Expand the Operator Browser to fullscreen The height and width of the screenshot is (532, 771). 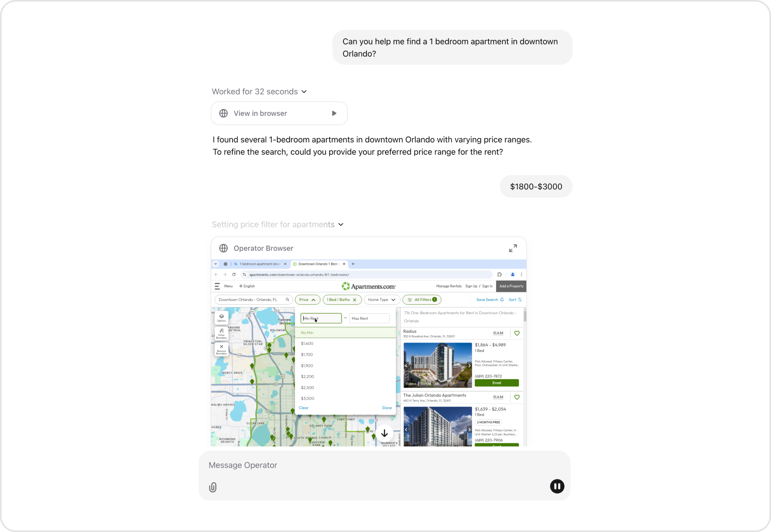tap(513, 248)
